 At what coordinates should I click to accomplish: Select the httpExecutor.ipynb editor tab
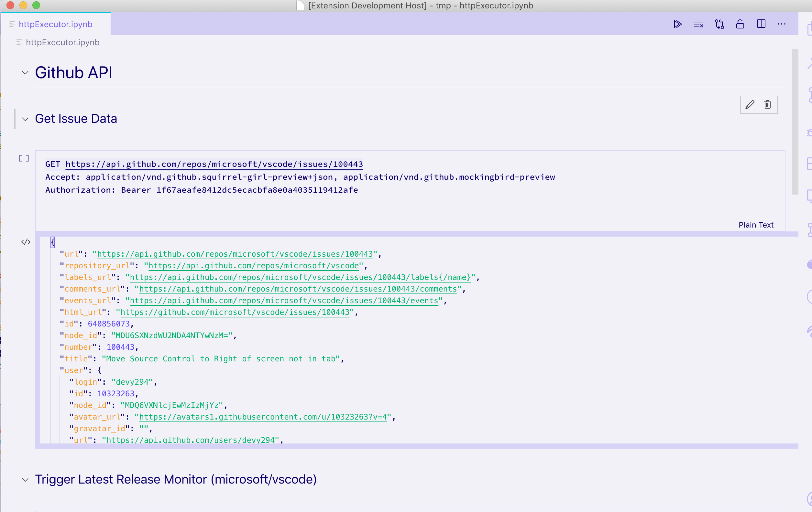coord(56,24)
